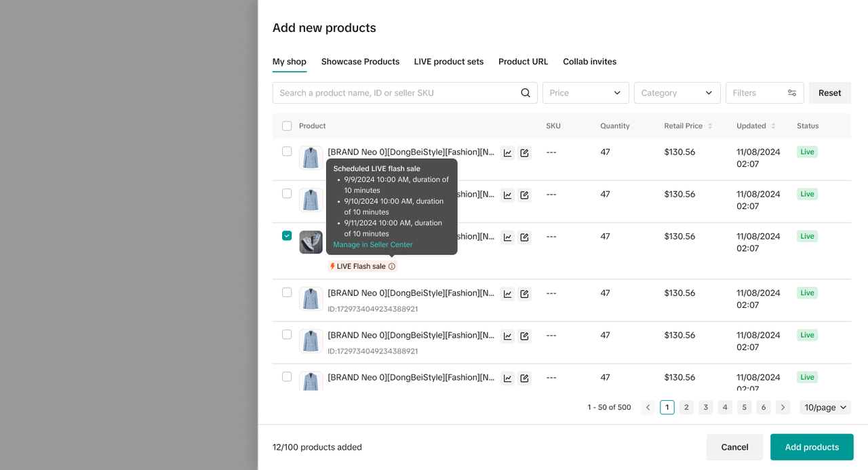The width and height of the screenshot is (868, 470).
Task: Click edit icon on first product row
Action: (524, 153)
